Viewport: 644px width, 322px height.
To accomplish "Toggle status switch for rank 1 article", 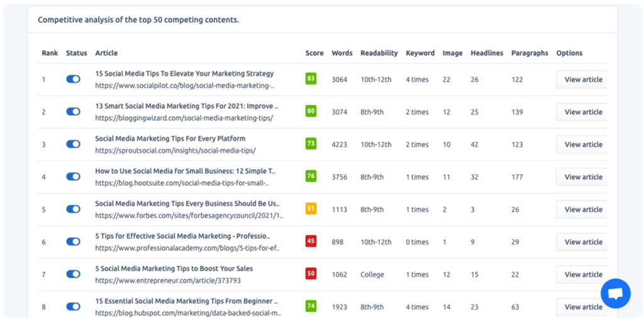I will [73, 79].
